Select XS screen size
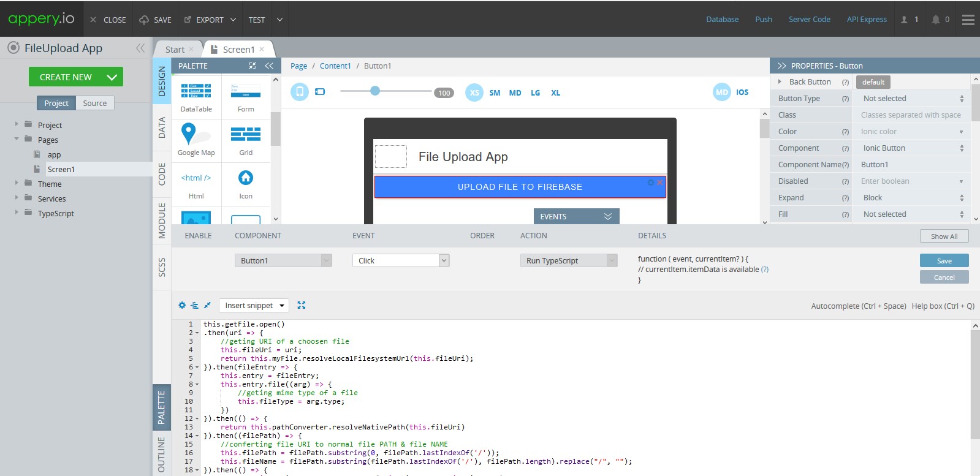 click(474, 93)
